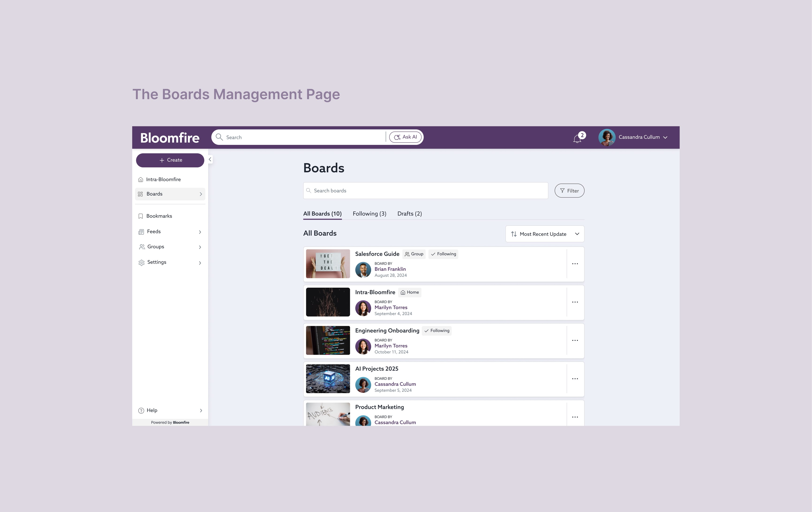Toggle Following badge on Salesforce Guide

pos(443,254)
